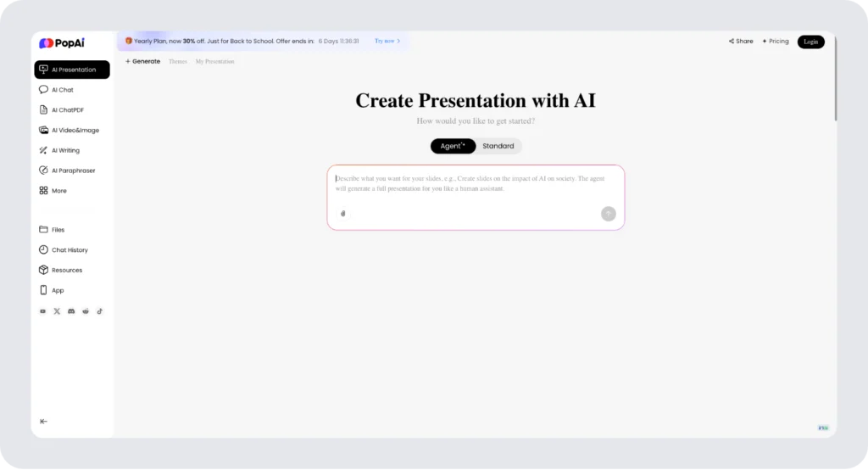Open the Pricing page

tap(776, 42)
